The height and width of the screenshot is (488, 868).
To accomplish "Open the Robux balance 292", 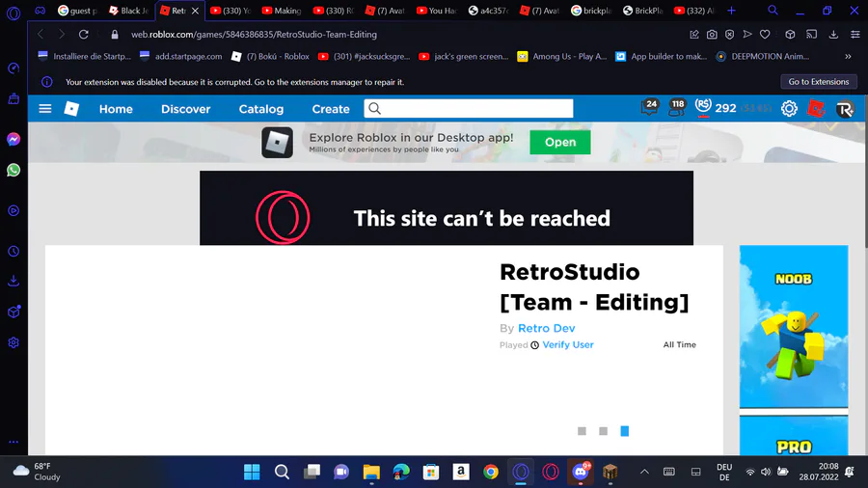I will click(x=717, y=108).
